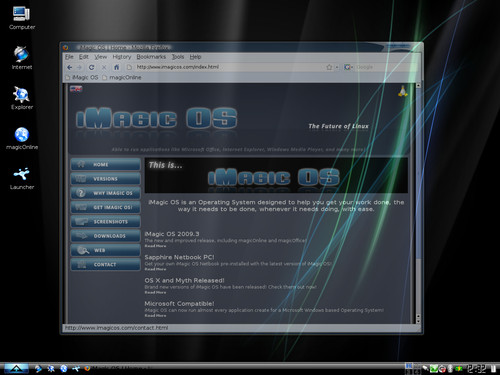This screenshot has width=500, height=375.
Task: Click the HOME navigation button
Action: tap(105, 164)
